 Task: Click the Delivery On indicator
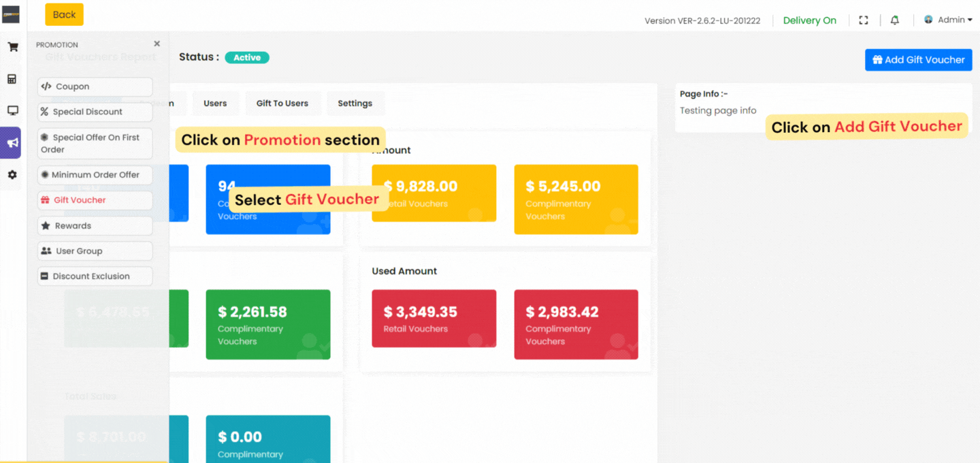(x=810, y=20)
